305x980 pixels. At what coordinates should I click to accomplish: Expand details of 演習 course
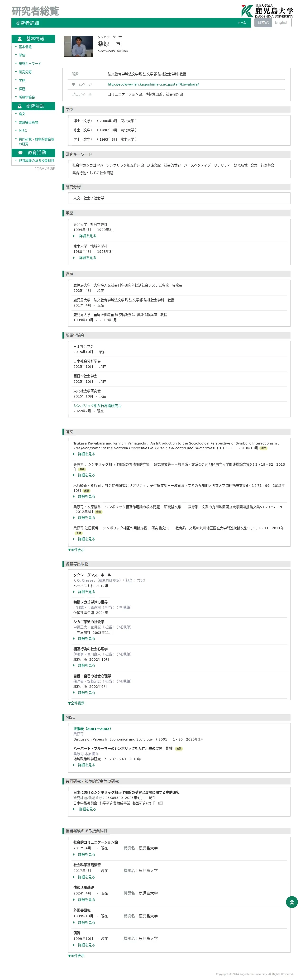87,945
